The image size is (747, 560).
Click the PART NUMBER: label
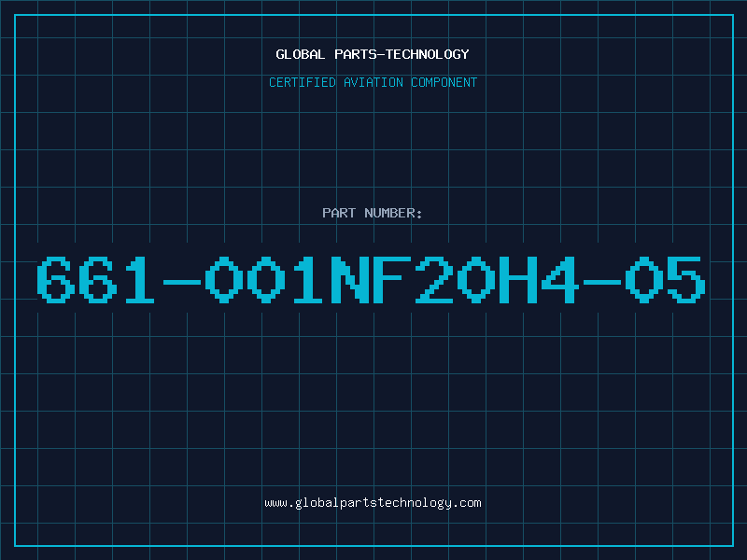coord(373,213)
